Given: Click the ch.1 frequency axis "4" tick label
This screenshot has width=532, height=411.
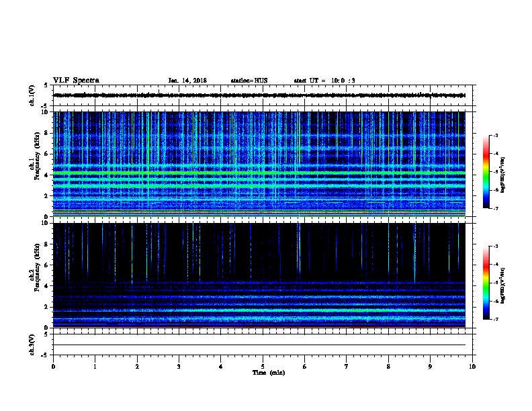Looking at the screenshot, I should point(46,175).
